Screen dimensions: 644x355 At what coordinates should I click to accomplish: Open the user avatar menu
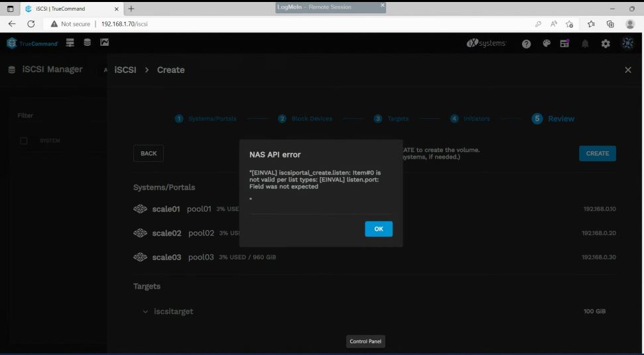click(627, 43)
